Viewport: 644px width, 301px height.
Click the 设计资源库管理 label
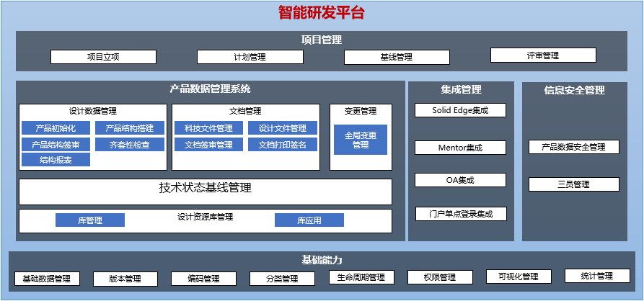[x=206, y=217]
